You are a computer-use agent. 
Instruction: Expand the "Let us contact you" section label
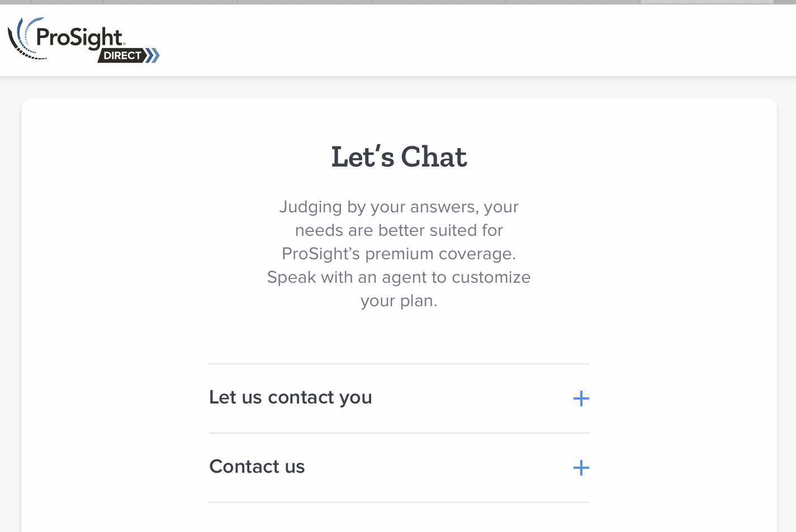coord(290,397)
